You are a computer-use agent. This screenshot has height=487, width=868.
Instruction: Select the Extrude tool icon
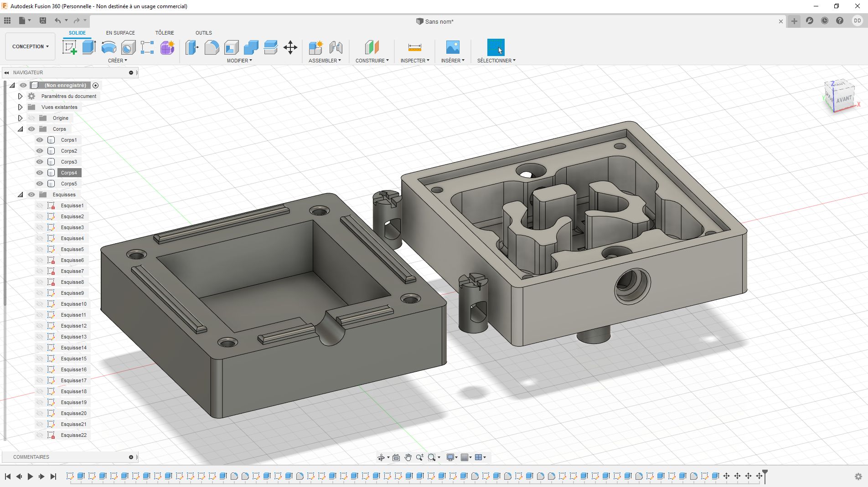(x=89, y=47)
